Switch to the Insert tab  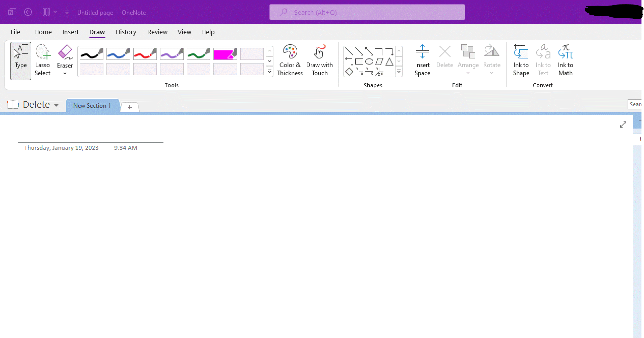(71, 32)
